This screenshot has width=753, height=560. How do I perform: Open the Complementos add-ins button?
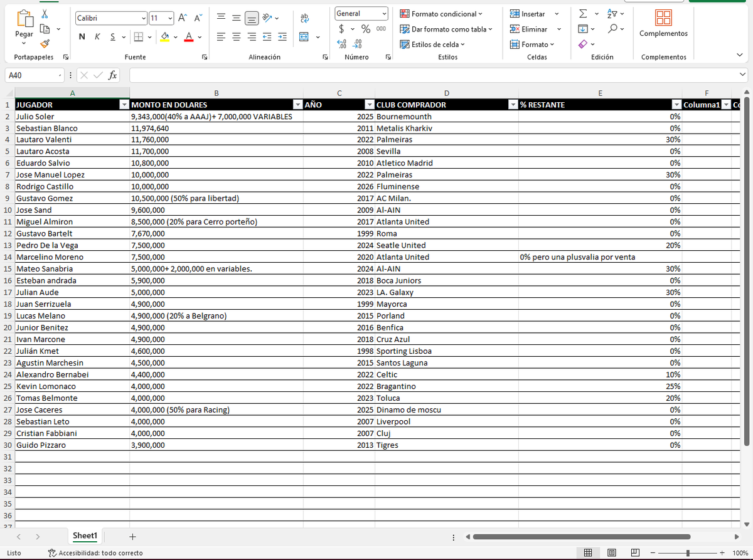click(x=663, y=24)
